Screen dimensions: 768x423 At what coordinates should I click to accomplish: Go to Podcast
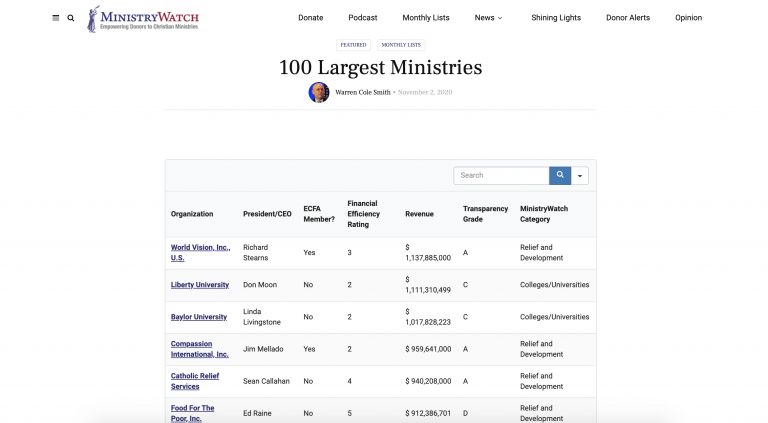click(x=363, y=18)
